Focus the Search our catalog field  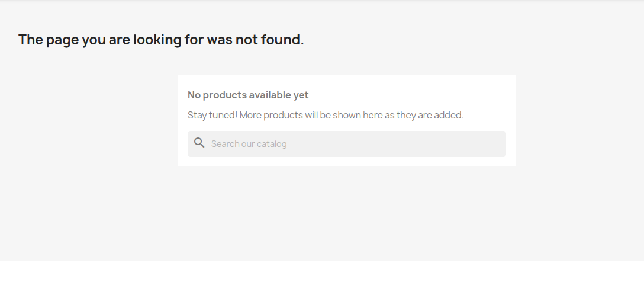(347, 144)
